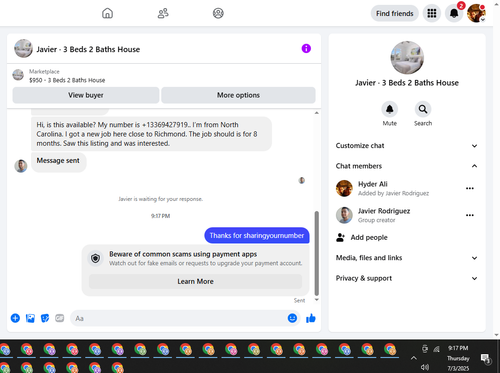Click the 'Hi, is this available?' message
Screen dimensions: 500x373
[151, 134]
